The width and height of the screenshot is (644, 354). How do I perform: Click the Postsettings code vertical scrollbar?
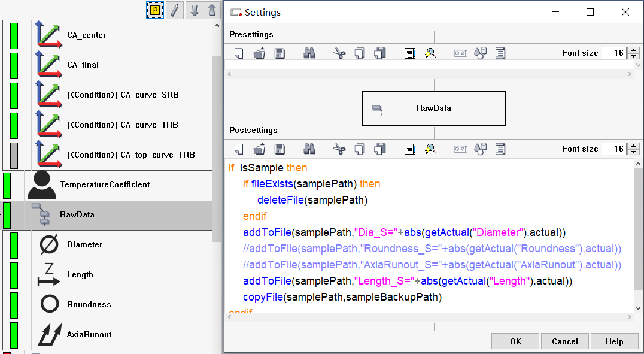[x=638, y=228]
